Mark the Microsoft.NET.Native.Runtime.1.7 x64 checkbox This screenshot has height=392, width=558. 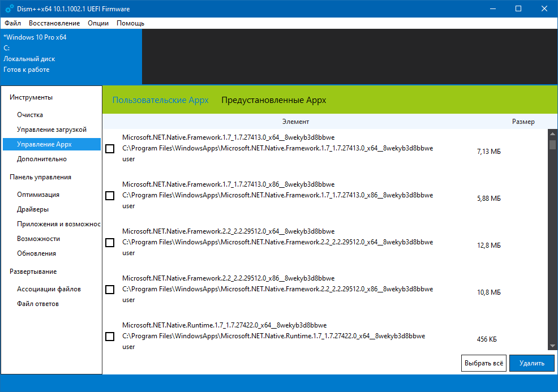tap(110, 337)
